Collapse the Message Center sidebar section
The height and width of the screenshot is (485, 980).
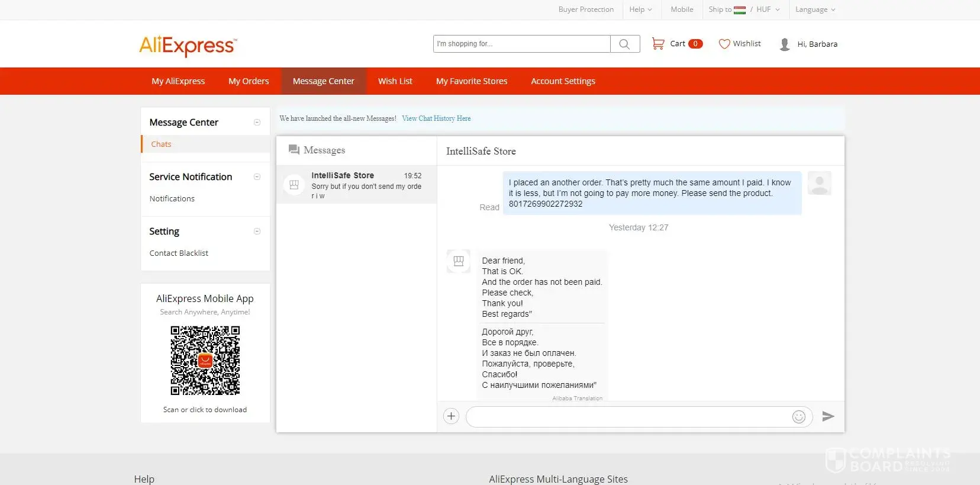point(257,123)
